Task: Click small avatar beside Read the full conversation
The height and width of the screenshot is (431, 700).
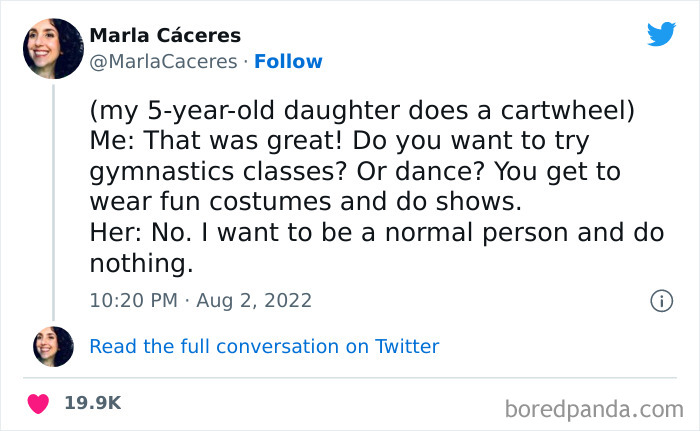Action: 53,346
